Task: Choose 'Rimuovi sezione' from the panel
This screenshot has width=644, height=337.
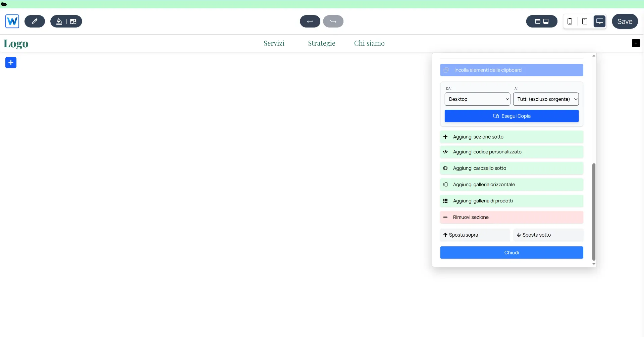Action: tap(512, 218)
